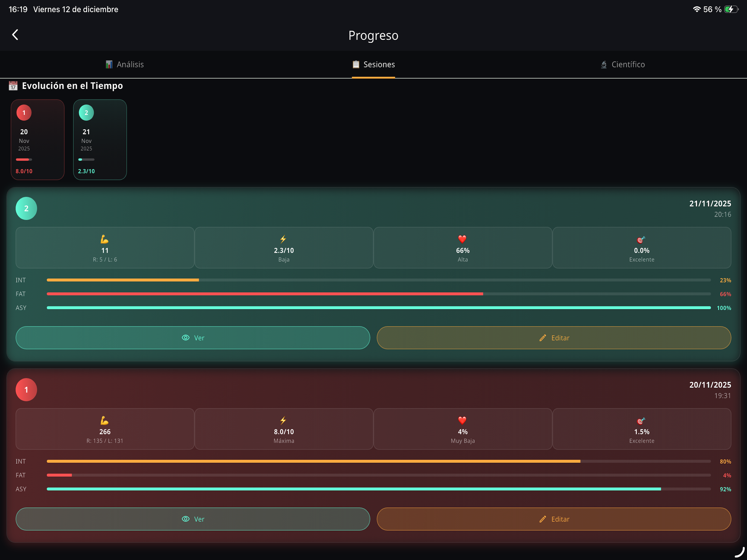747x560 pixels.
Task: Click heart icon above 4% Muy Baja
Action: (x=462, y=421)
